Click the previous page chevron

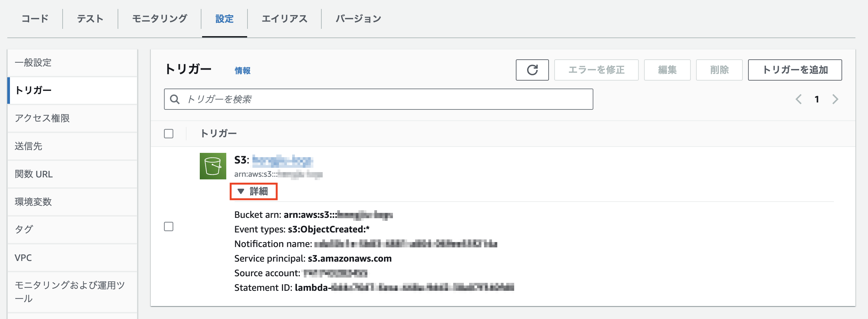click(x=798, y=99)
